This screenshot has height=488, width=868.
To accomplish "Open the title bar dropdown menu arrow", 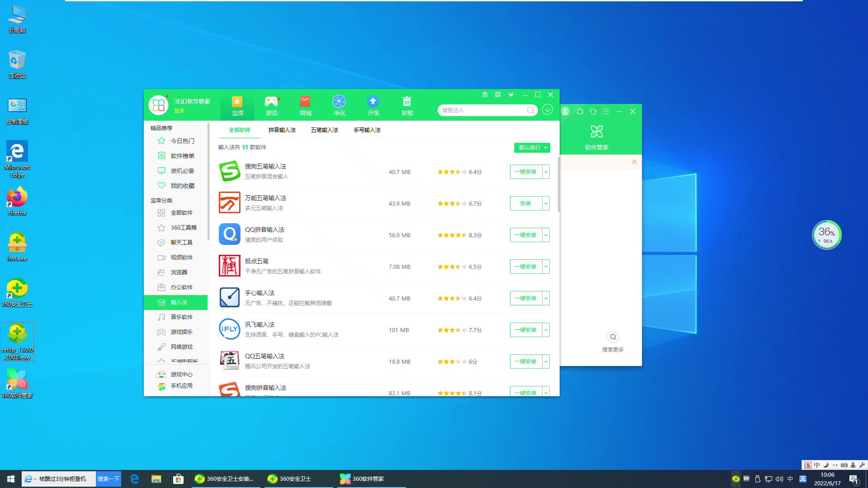I will click(x=511, y=95).
